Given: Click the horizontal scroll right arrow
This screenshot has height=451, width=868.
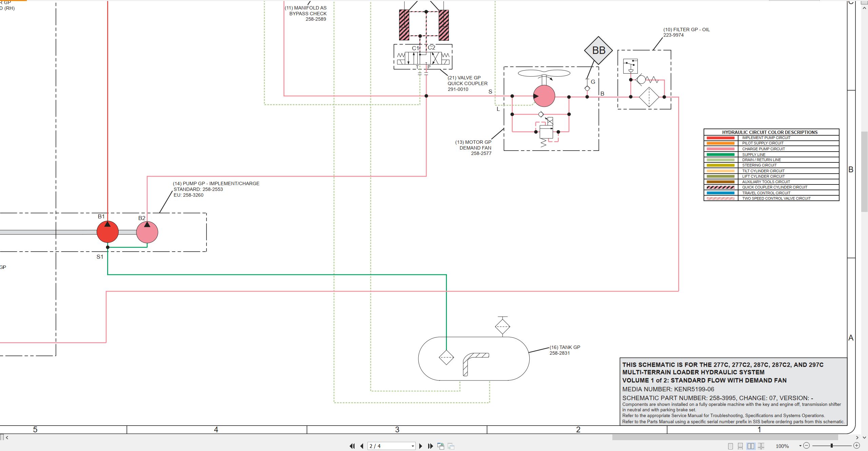Looking at the screenshot, I should pos(857,437).
